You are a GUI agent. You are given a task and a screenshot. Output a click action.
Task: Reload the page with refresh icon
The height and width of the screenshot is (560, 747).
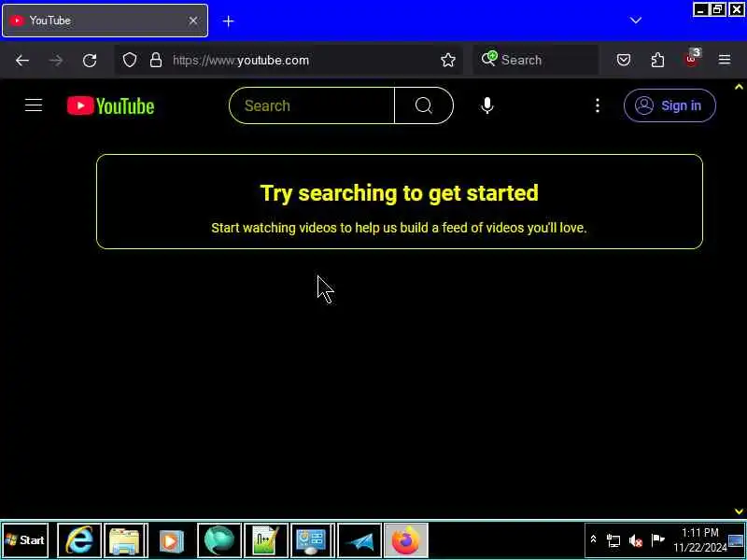(90, 60)
